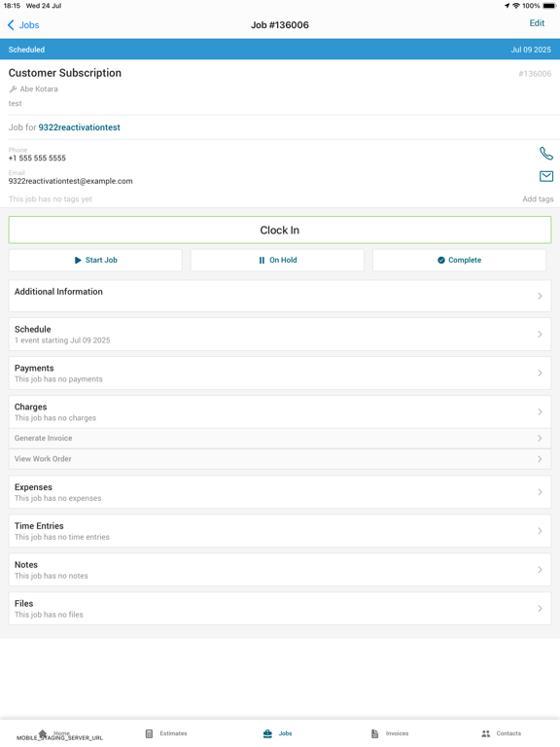Tap Add tags
Image resolution: width=560 pixels, height=747 pixels.
[538, 199]
